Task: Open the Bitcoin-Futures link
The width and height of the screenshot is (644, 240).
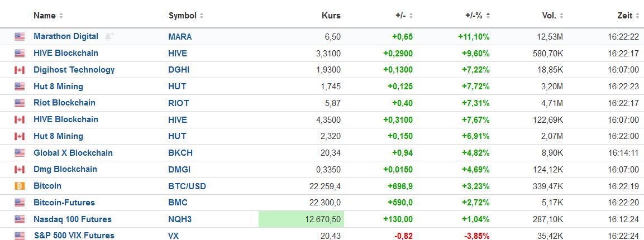Action: (x=64, y=203)
